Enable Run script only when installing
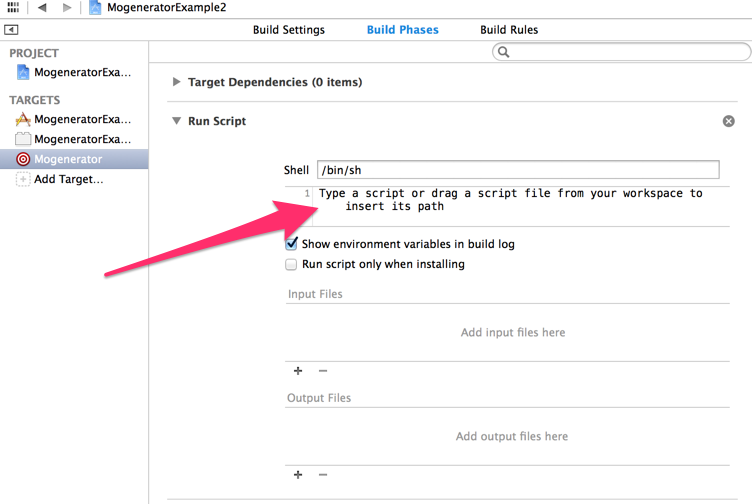 tap(292, 265)
